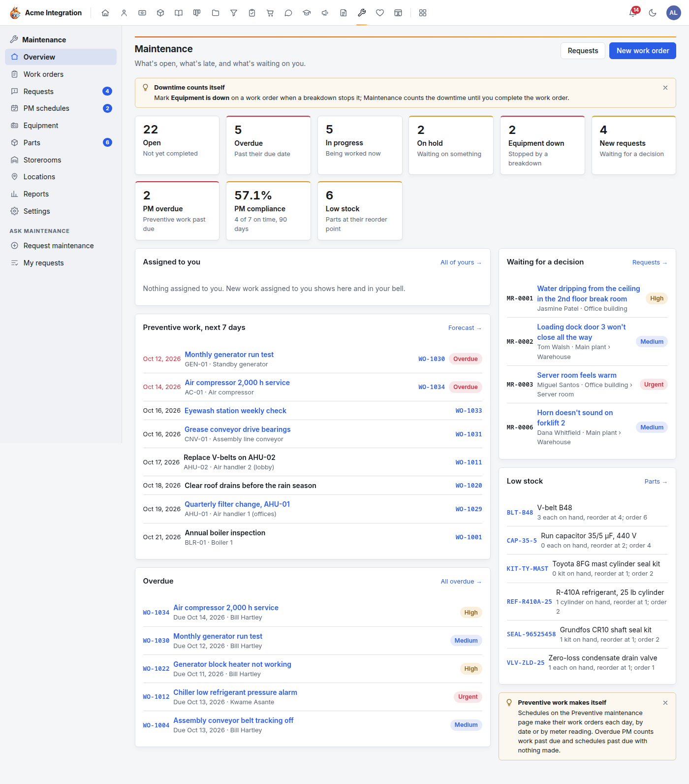Open the Parts link in Low stock
The image size is (689, 784).
[x=656, y=482]
